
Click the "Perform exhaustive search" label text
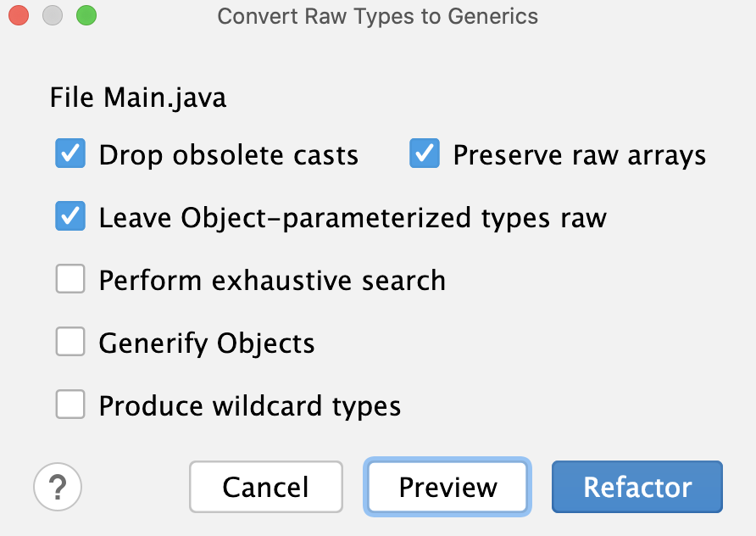tap(272, 281)
